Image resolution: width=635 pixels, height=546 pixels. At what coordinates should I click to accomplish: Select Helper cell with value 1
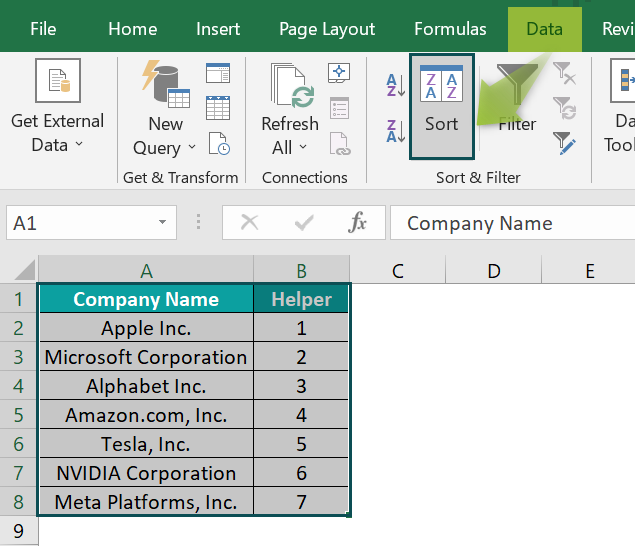click(x=301, y=328)
